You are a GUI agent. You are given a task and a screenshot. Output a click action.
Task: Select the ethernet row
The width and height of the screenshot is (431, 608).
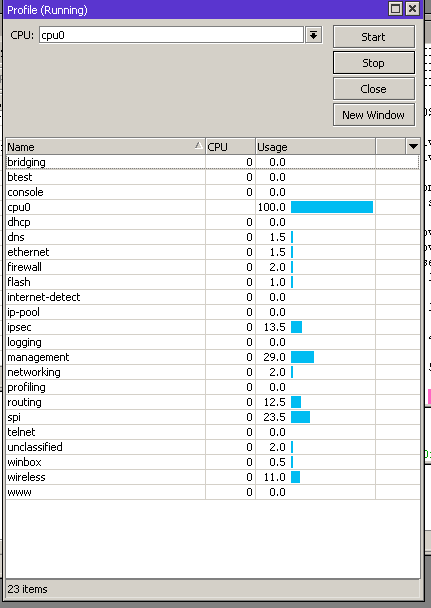click(213, 252)
